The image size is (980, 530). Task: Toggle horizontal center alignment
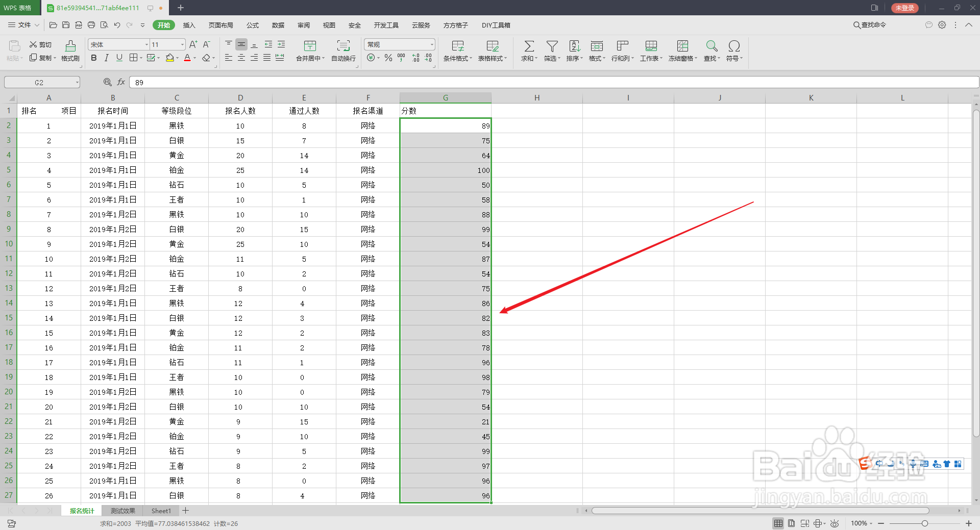[x=241, y=58]
